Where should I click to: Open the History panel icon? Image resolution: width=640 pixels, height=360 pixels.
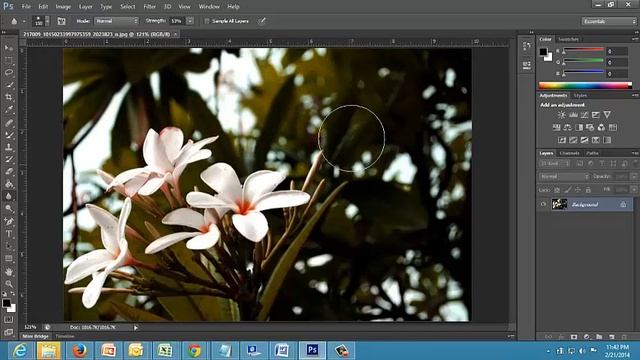pyautogui.click(x=527, y=46)
